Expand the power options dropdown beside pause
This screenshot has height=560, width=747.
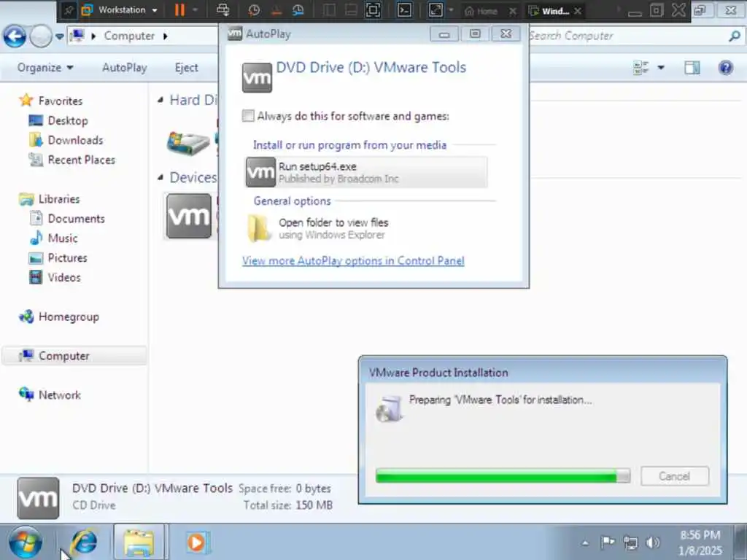pos(196,10)
